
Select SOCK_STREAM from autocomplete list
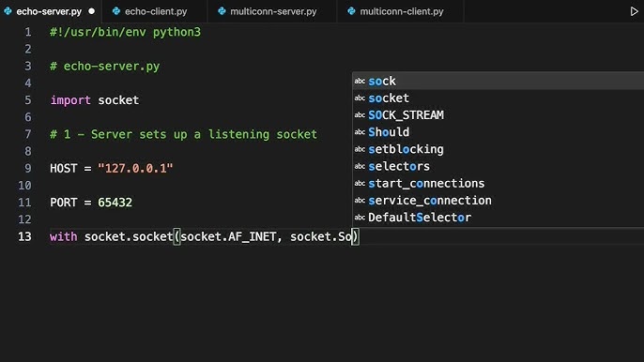click(498, 115)
